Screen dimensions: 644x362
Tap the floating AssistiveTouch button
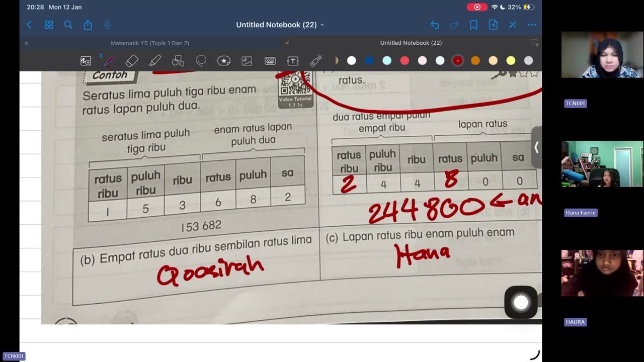(521, 302)
